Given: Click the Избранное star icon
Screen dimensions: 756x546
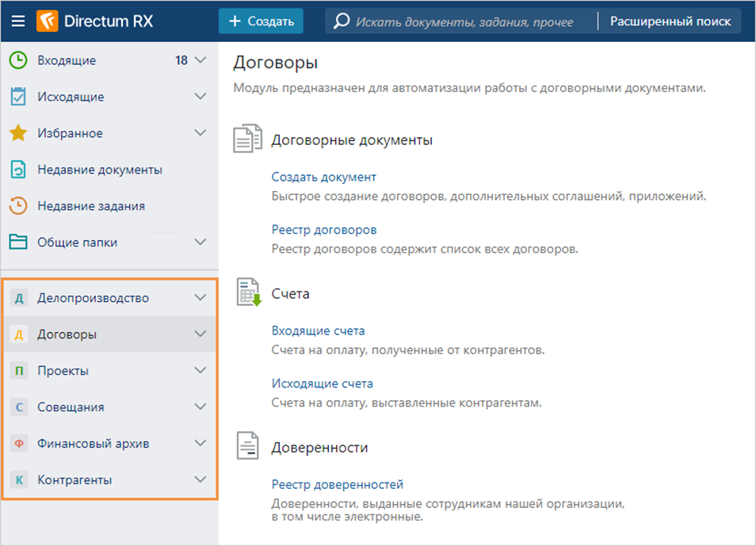Looking at the screenshot, I should (18, 132).
